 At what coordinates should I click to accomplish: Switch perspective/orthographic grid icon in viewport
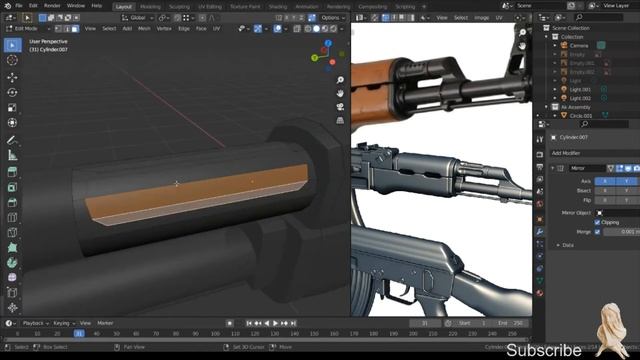coord(340,120)
